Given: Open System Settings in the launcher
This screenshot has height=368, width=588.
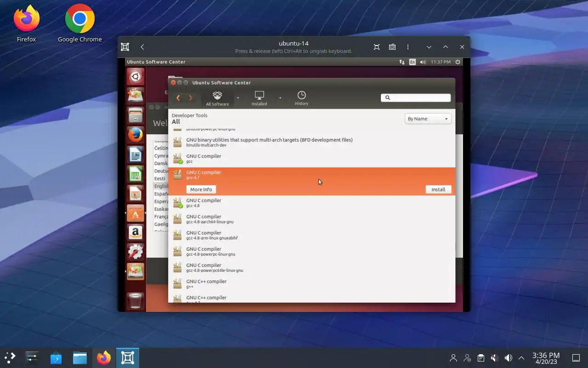Looking at the screenshot, I should coord(135,252).
